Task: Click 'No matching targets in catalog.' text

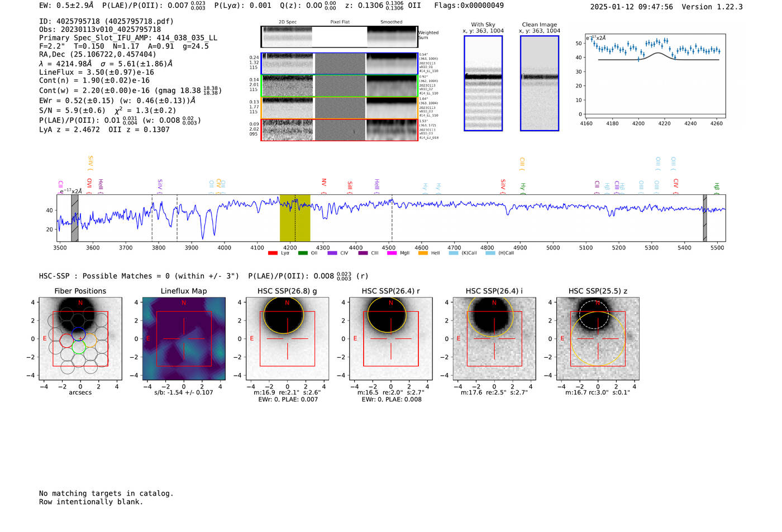Action: click(x=106, y=493)
